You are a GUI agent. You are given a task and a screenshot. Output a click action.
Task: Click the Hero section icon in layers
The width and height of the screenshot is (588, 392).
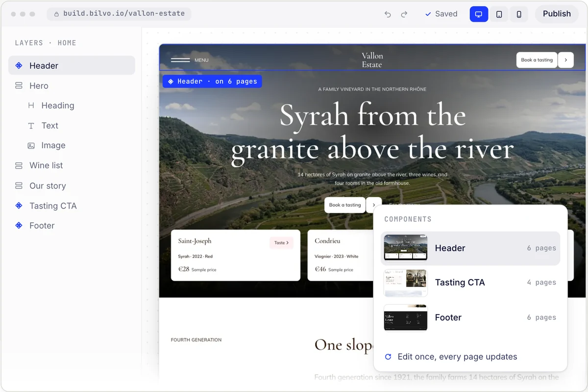19,85
